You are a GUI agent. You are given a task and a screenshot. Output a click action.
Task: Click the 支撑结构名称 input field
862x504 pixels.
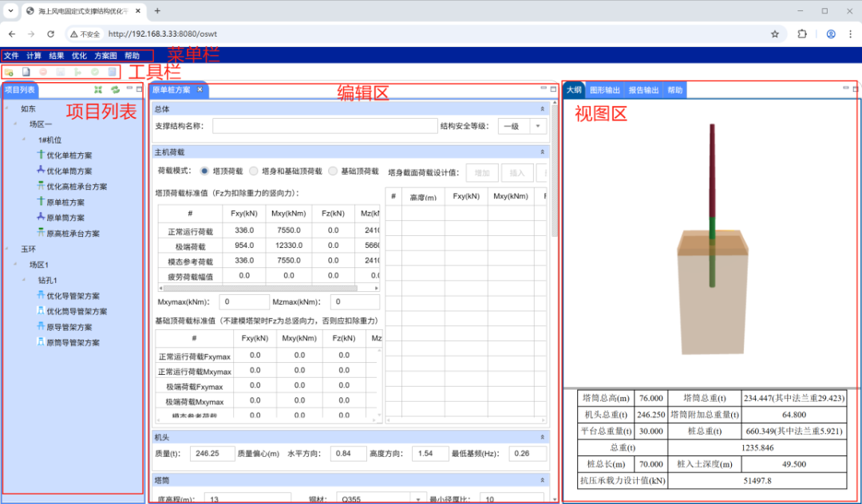324,126
